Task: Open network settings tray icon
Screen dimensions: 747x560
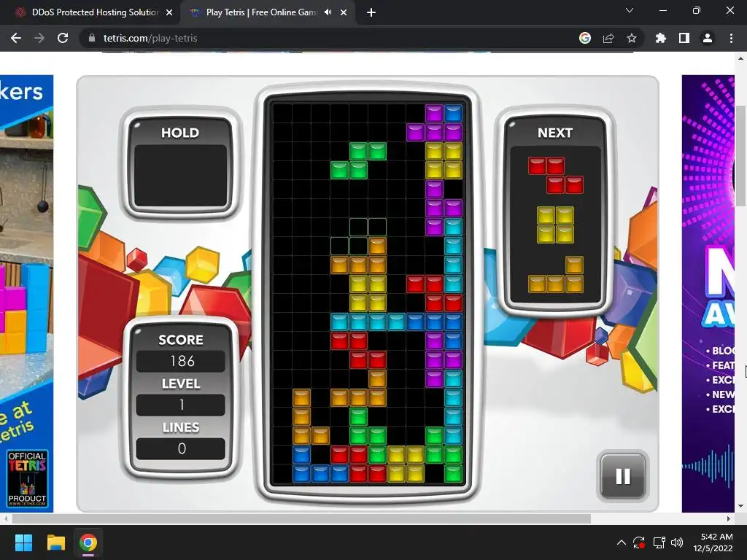Action: click(x=659, y=542)
